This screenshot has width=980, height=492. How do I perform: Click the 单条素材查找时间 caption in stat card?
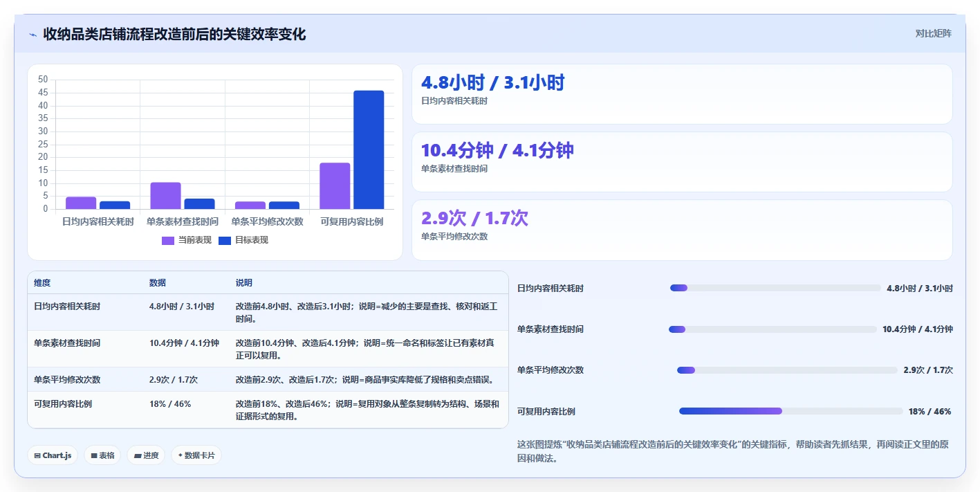coord(454,169)
